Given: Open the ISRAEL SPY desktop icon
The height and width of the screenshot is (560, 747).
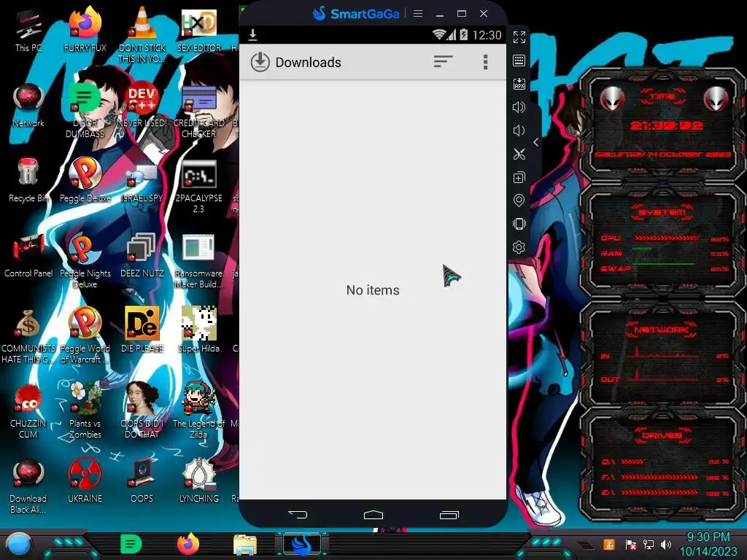Looking at the screenshot, I should click(x=142, y=175).
